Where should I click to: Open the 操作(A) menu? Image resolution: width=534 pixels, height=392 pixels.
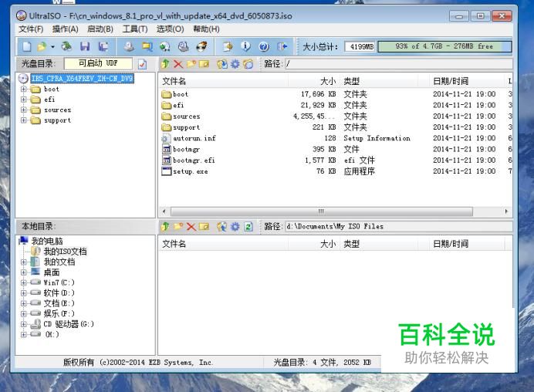pyautogui.click(x=65, y=29)
